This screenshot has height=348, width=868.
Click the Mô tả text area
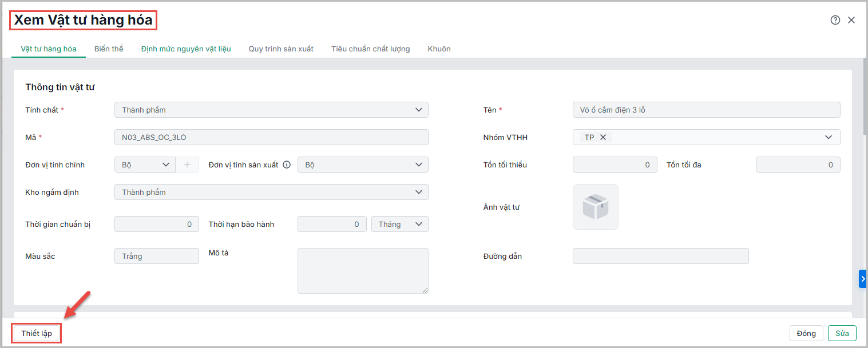pos(363,270)
